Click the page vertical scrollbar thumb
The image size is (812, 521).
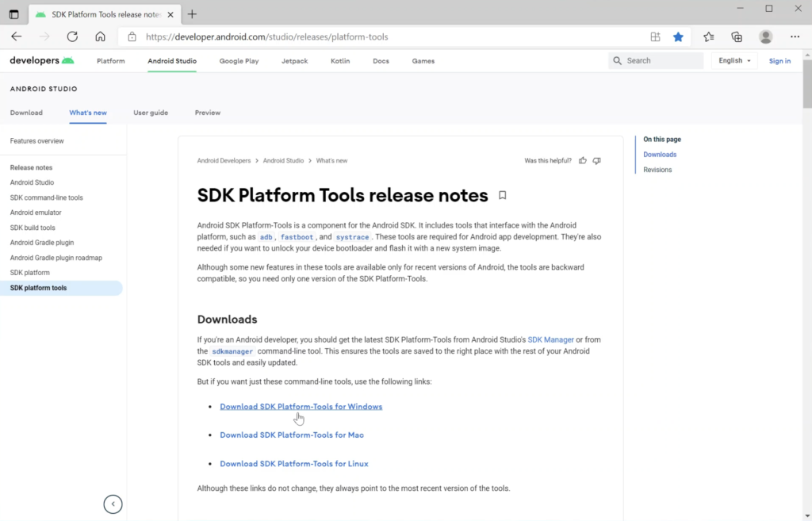[x=806, y=84]
